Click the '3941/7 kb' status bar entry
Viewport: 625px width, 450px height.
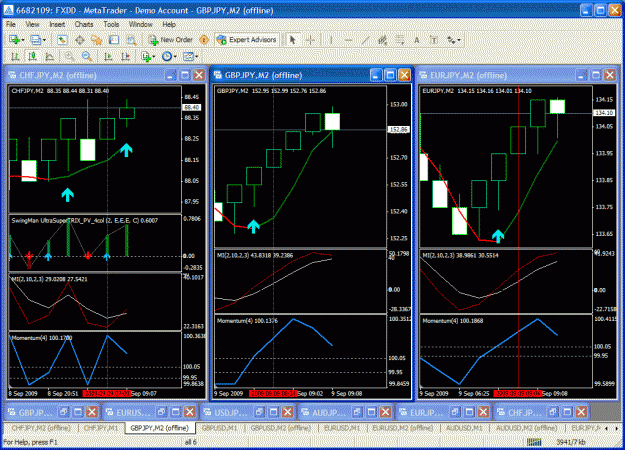pos(571,442)
